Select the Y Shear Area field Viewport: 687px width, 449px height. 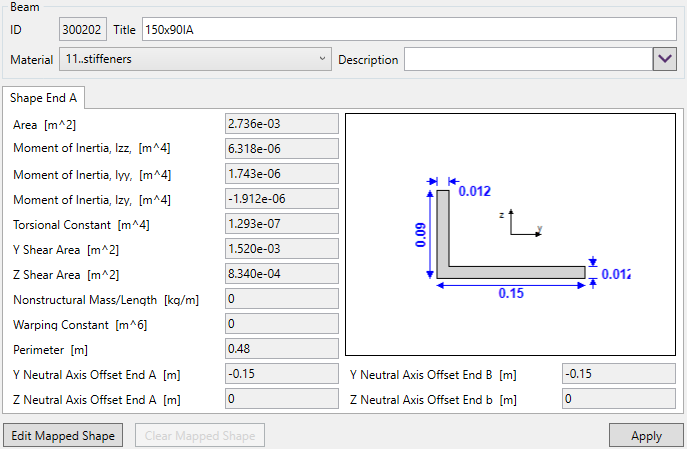[x=281, y=249]
